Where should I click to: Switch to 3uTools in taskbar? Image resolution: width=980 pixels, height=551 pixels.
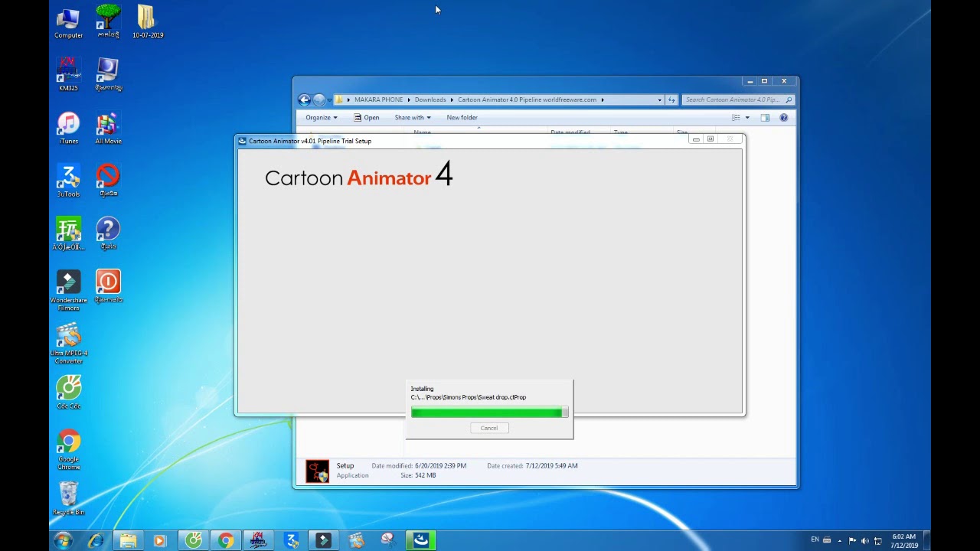pos(291,540)
